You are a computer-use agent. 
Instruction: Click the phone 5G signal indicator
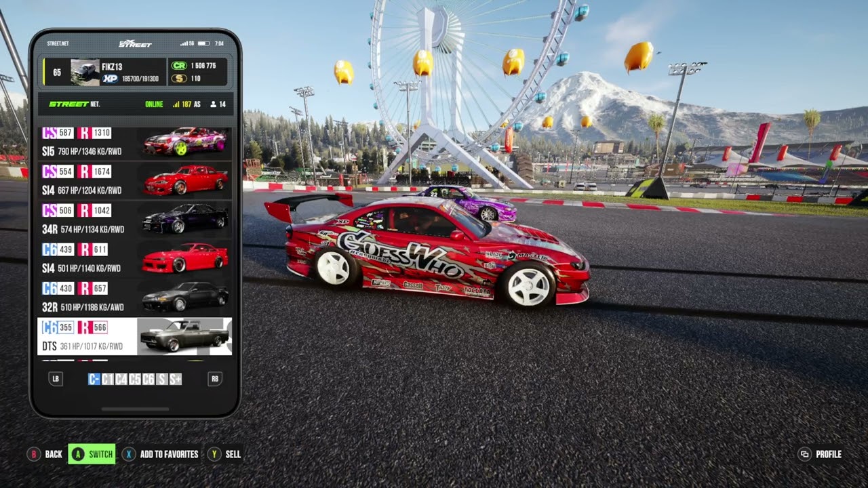188,43
